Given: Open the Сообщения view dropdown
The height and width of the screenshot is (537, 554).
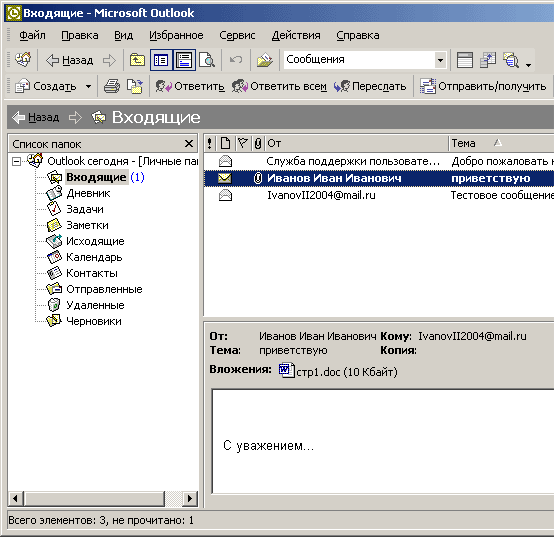Looking at the screenshot, I should coord(440,60).
